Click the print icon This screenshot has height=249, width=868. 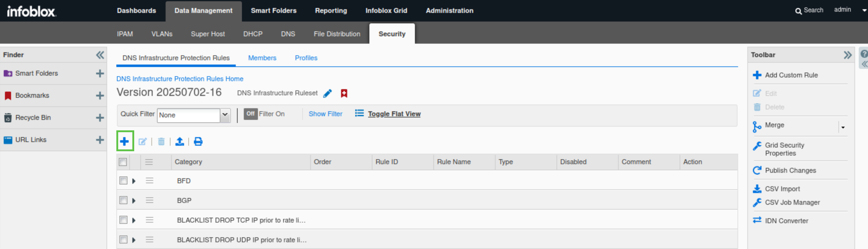point(198,142)
